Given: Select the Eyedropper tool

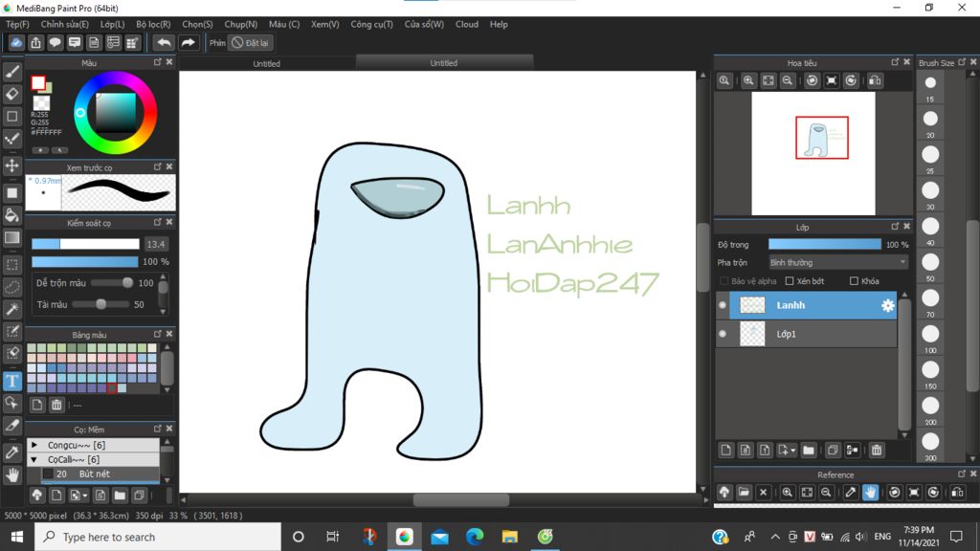Looking at the screenshot, I should coord(11,452).
